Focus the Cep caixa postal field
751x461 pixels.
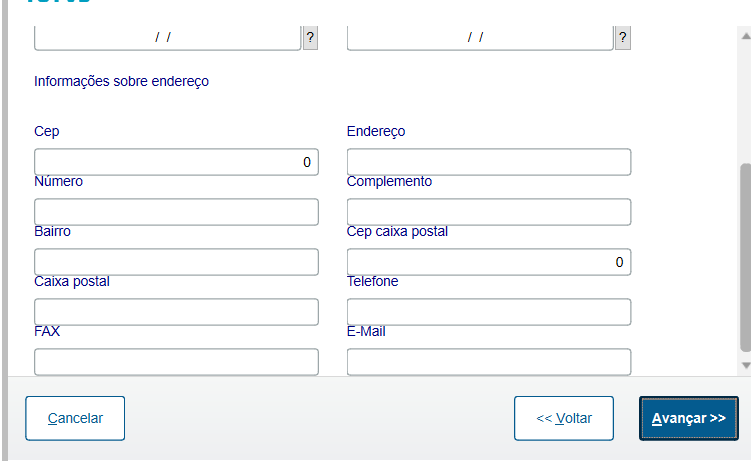tap(489, 262)
